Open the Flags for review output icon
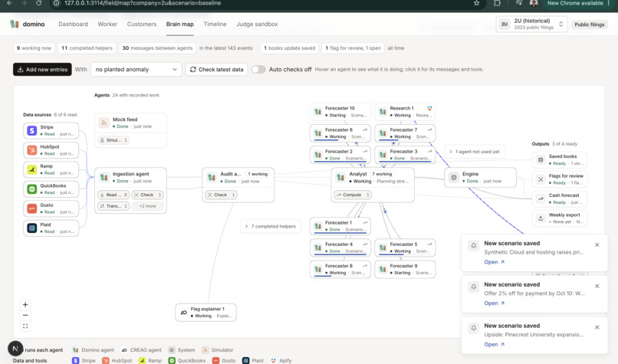The height and width of the screenshot is (364, 618). pyautogui.click(x=541, y=179)
